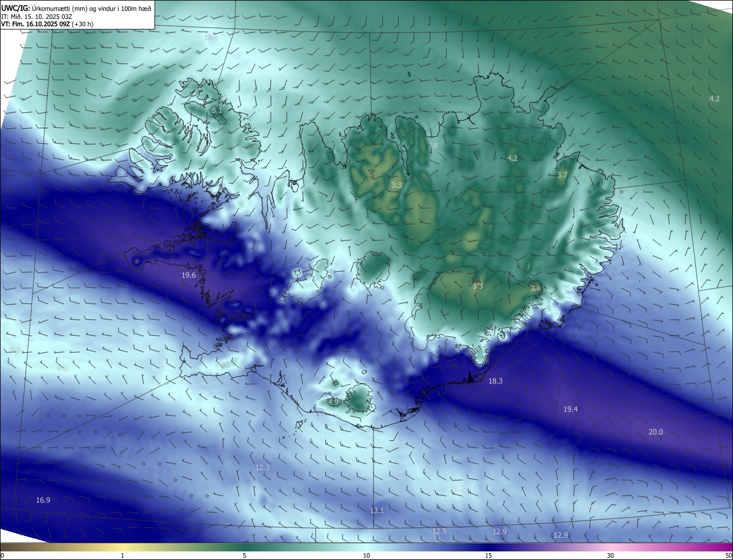Click the 16.9 value on the map
The height and width of the screenshot is (560, 733).
(x=43, y=500)
